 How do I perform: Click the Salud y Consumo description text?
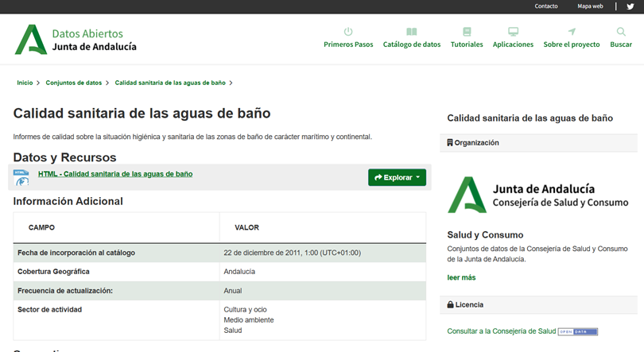537,254
